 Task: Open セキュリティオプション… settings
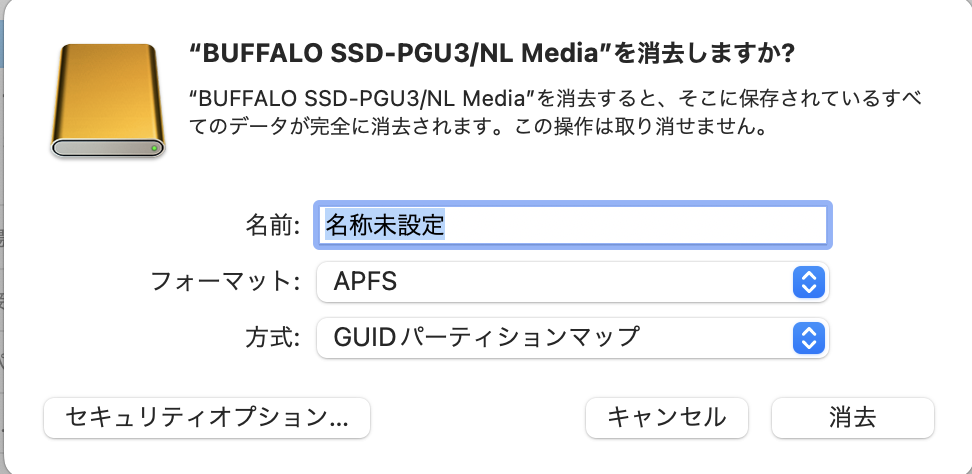(x=207, y=418)
